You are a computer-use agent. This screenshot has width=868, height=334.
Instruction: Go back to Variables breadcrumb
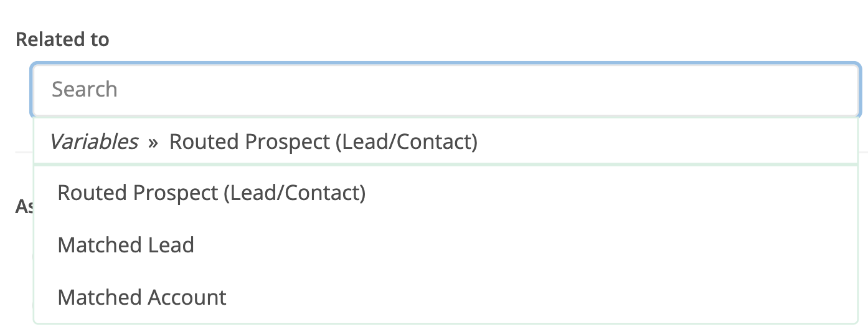[93, 142]
